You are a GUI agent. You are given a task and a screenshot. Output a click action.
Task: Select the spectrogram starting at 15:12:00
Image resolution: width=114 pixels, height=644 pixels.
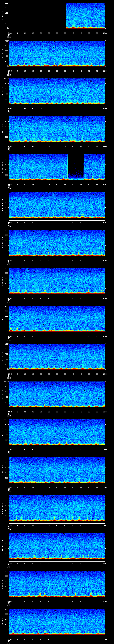(57, 129)
